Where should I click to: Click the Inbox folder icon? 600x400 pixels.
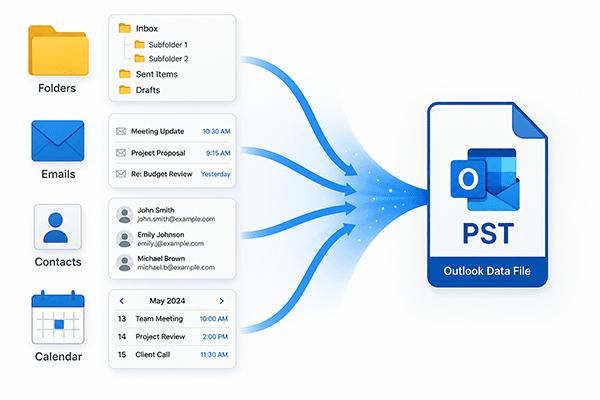(x=125, y=28)
